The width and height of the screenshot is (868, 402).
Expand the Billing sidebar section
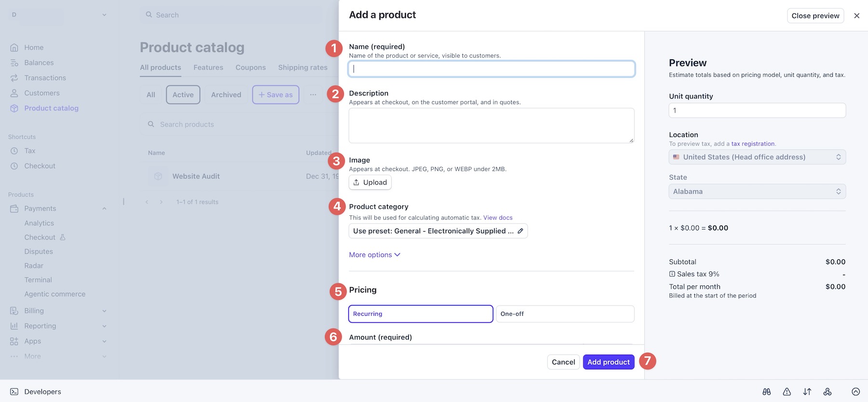click(104, 311)
